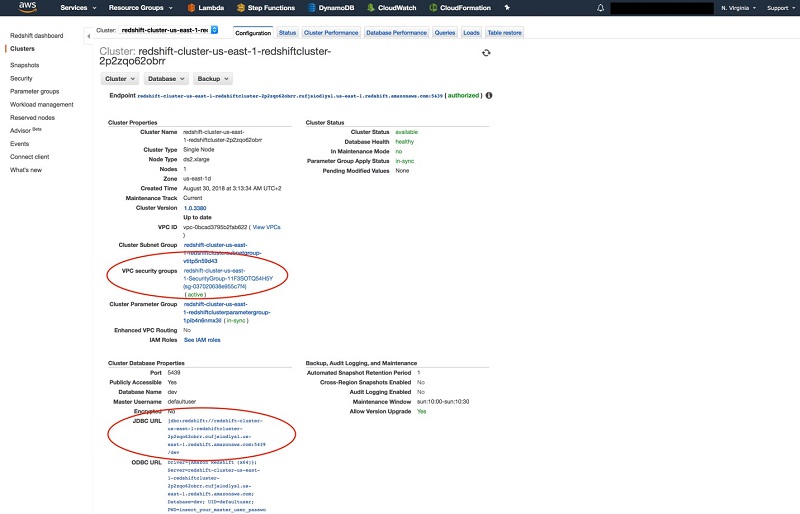Switch to the Loads tab
This screenshot has height=514, width=800.
[471, 33]
